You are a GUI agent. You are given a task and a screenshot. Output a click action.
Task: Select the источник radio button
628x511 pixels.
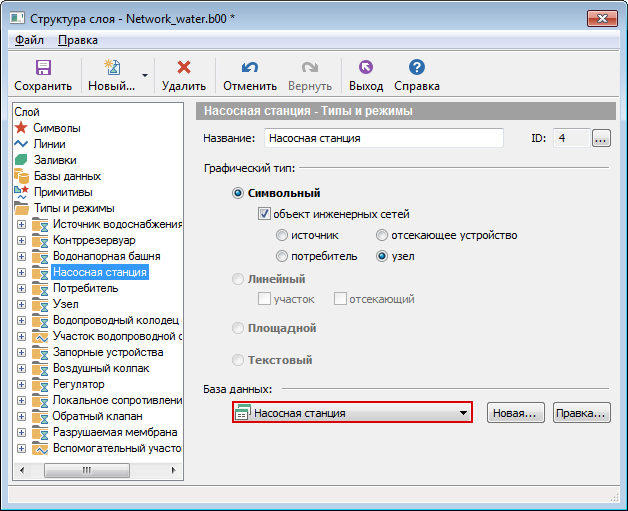tap(283, 235)
